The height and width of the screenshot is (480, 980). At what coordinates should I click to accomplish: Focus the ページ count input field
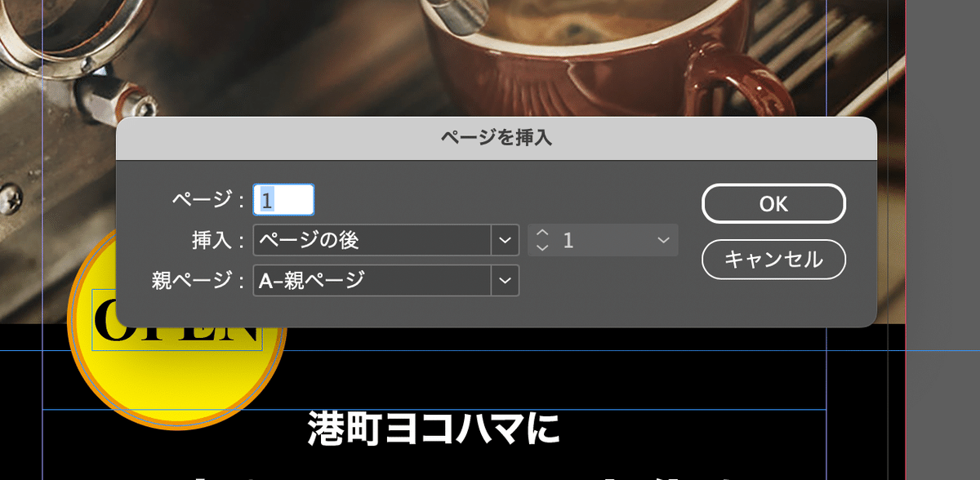(283, 200)
